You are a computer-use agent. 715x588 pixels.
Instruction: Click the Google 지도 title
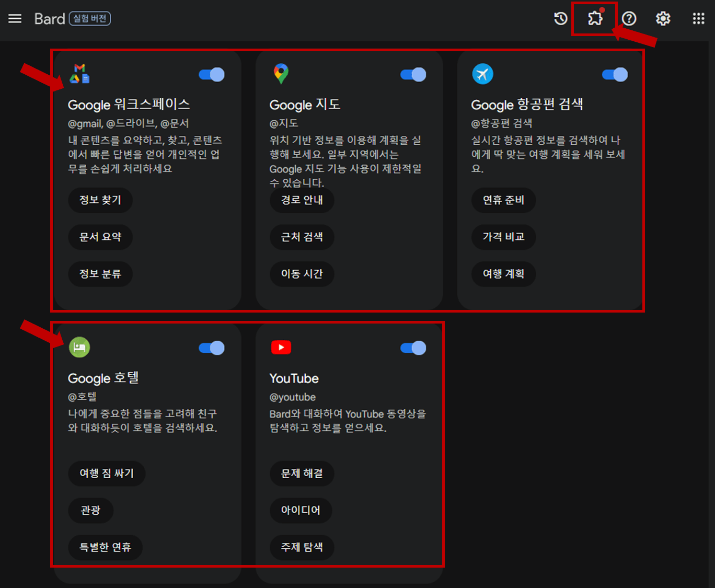coord(305,105)
